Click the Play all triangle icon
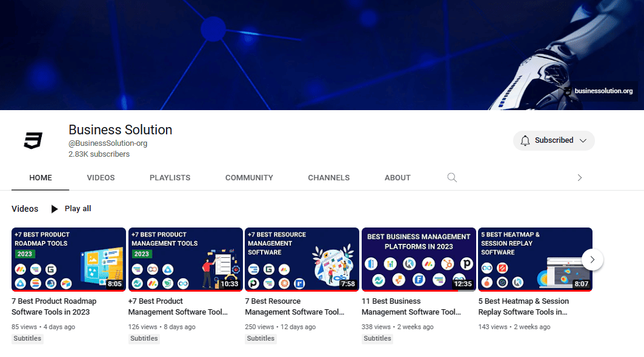Viewport: 644px width, 357px height. [x=54, y=208]
